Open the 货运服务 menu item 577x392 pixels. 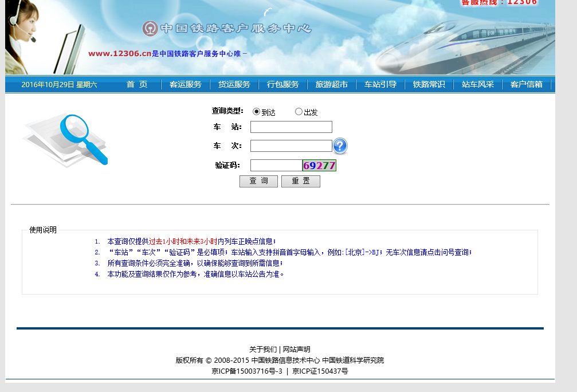coord(234,84)
